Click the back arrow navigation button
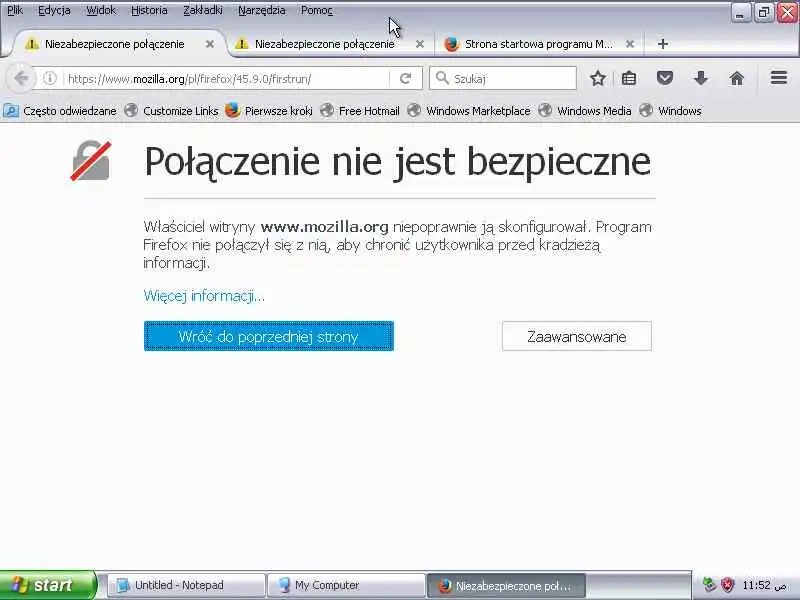This screenshot has width=800, height=600. click(x=21, y=79)
